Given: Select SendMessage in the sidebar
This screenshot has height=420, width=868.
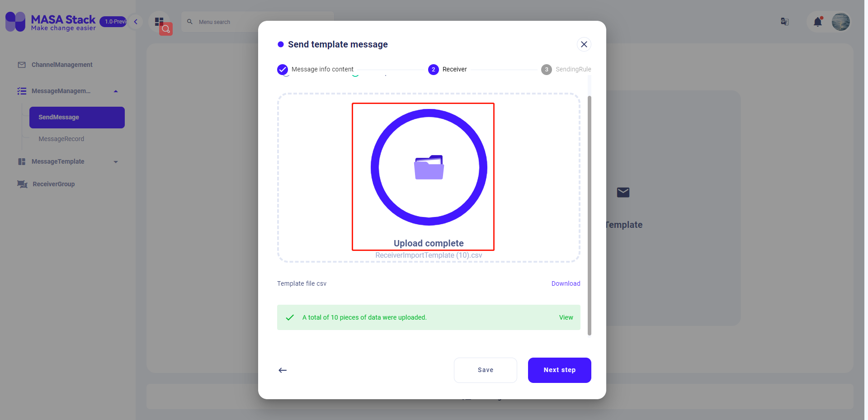Looking at the screenshot, I should [x=77, y=118].
